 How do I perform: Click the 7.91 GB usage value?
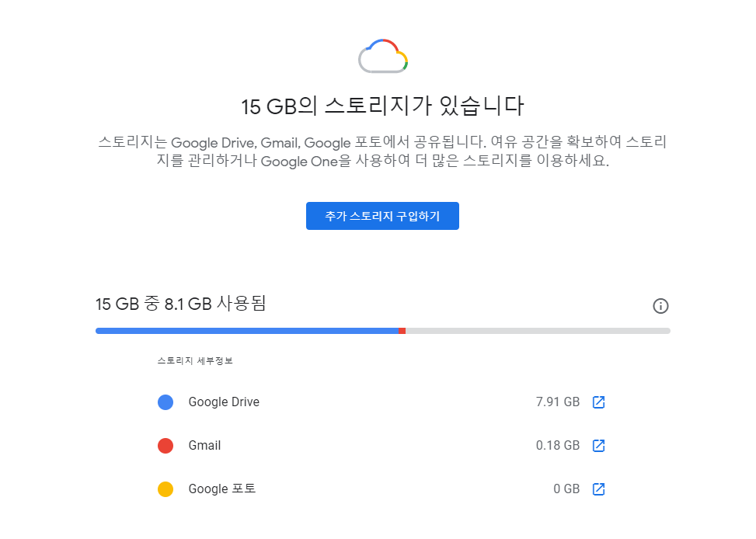point(559,402)
